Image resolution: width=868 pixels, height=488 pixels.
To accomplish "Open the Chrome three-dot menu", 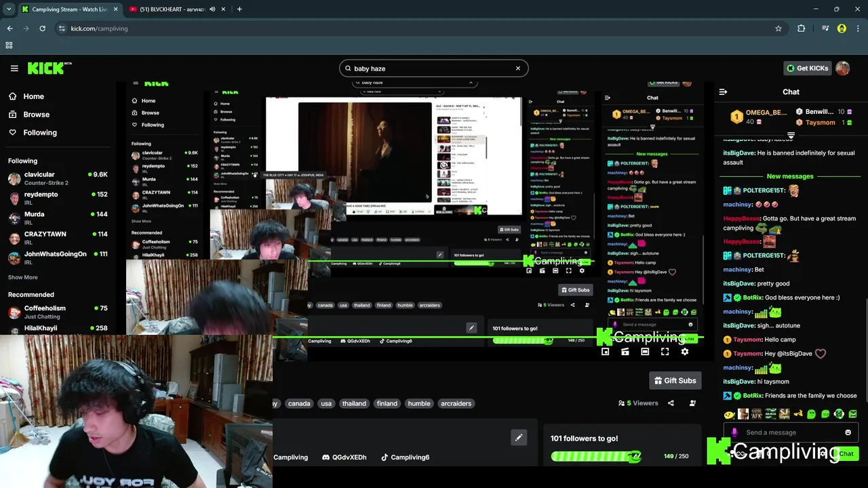I will tap(858, 28).
